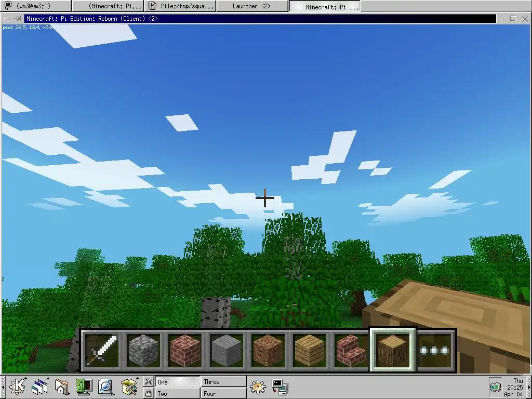Viewport: 532px width, 399px height.
Task: Switch to virtual desktop Two
Action: pyautogui.click(x=177, y=394)
